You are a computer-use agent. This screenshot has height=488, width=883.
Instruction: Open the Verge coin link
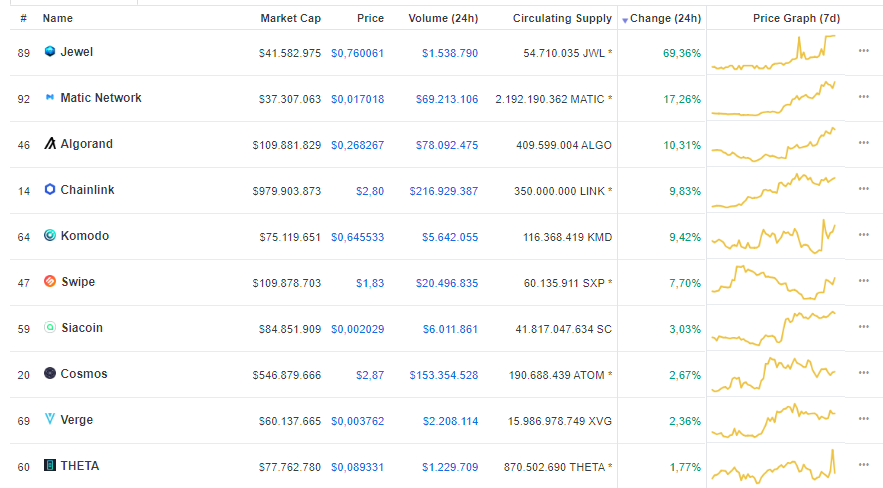pos(77,420)
